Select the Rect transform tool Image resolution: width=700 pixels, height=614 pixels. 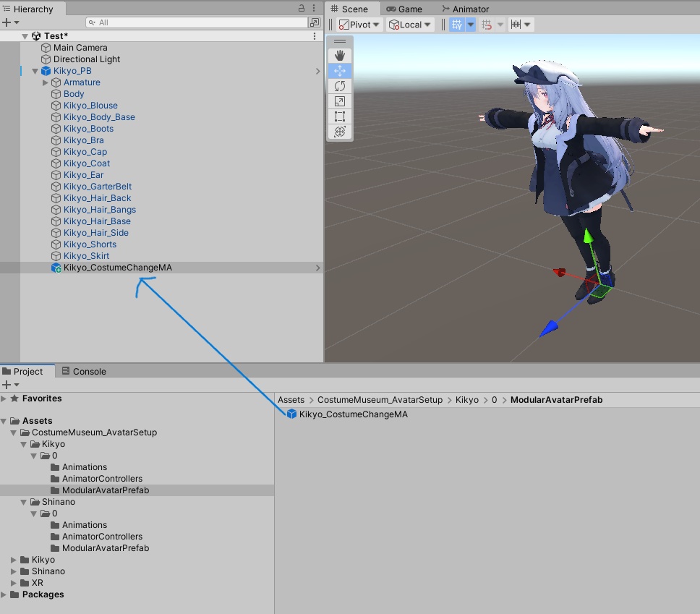click(340, 116)
